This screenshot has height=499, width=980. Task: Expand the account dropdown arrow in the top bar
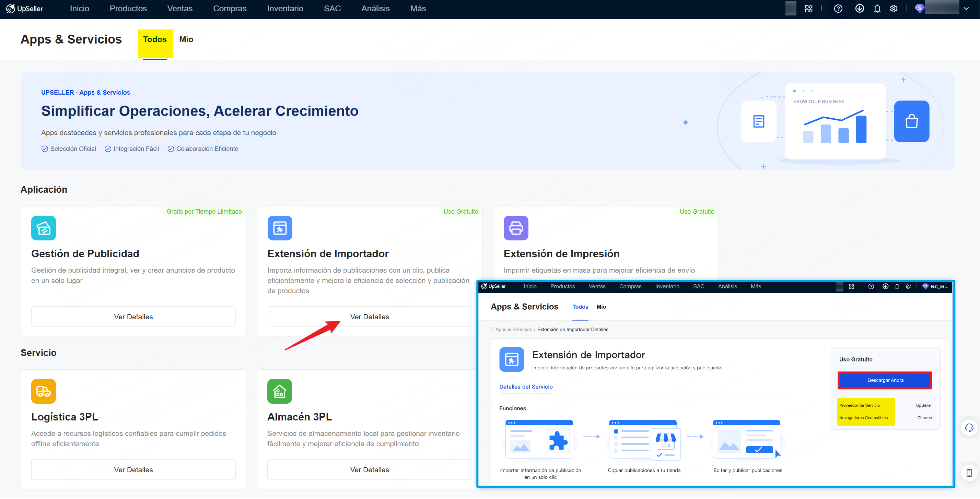point(966,9)
